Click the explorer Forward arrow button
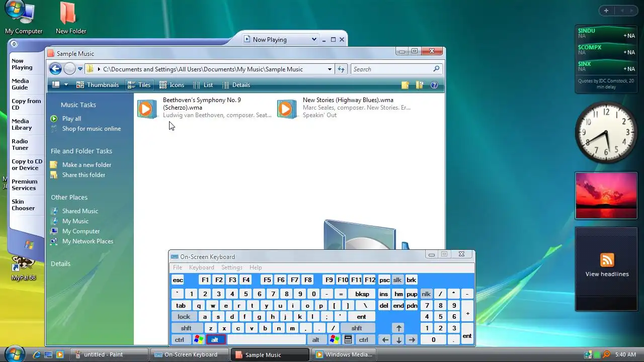Screen dimensions: 644x362 pyautogui.click(x=69, y=69)
